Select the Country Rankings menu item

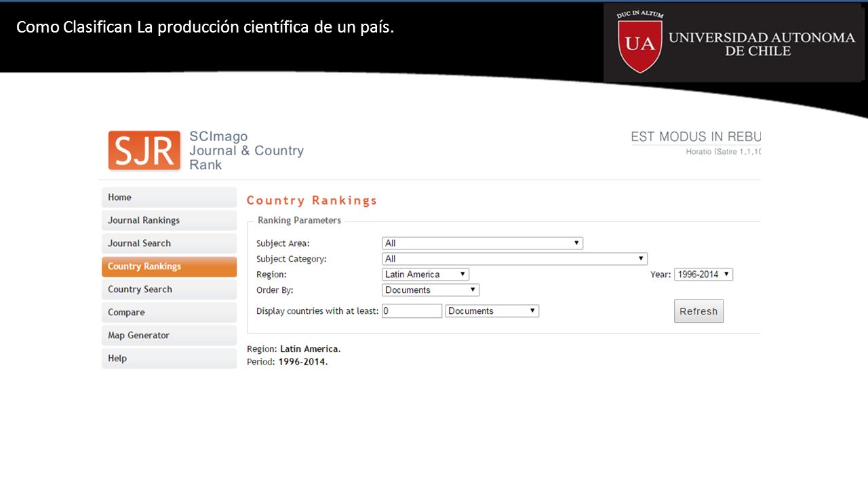pos(169,266)
